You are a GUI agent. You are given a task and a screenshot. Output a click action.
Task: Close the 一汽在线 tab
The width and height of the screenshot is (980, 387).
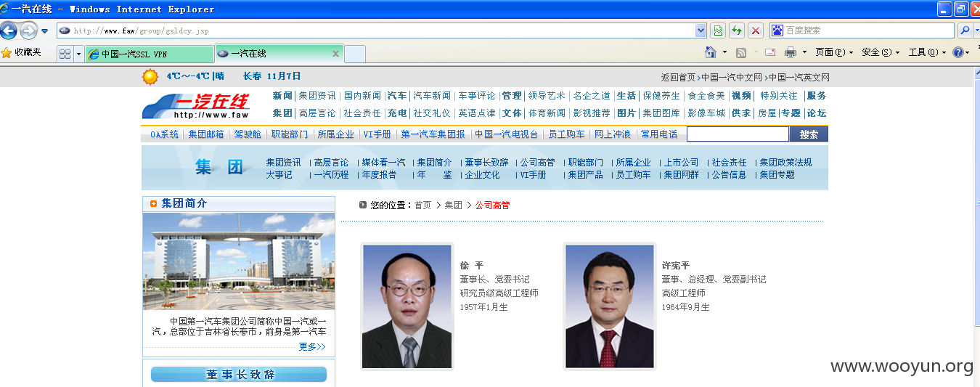[335, 54]
